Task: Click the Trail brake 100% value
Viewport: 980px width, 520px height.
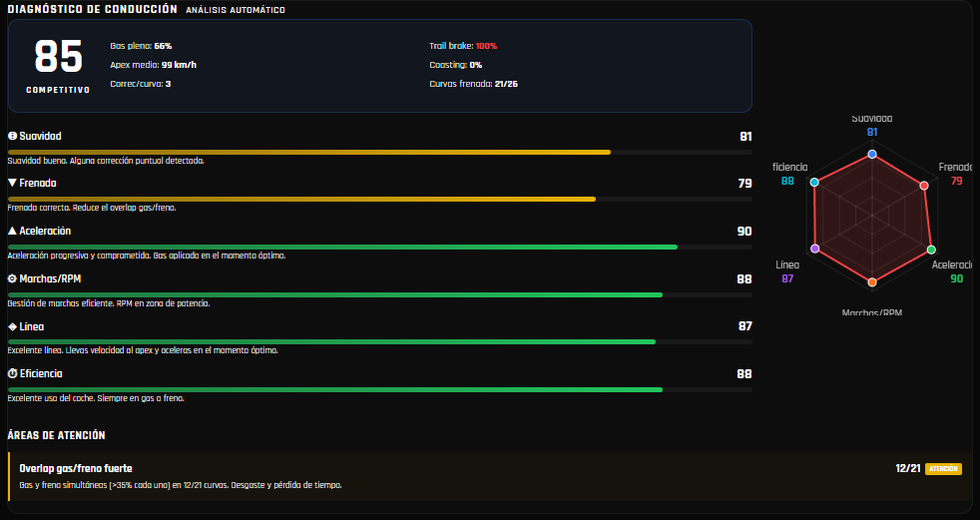Action: (x=486, y=46)
